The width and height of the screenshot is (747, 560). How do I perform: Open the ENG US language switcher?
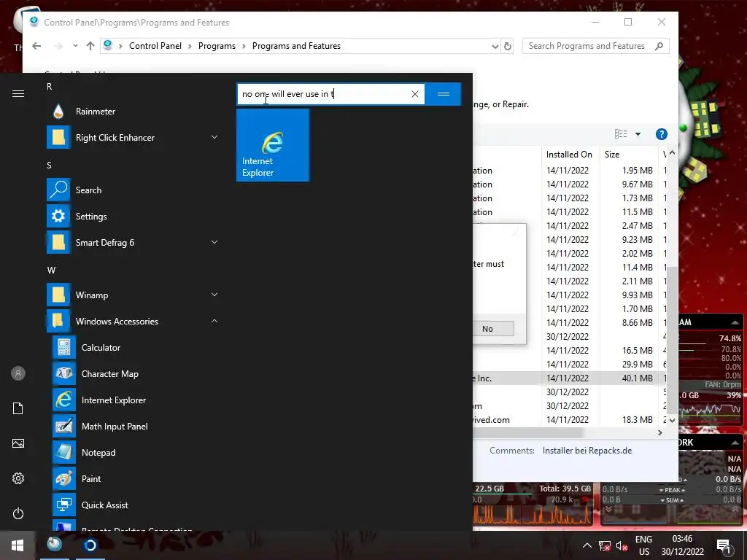(643, 545)
